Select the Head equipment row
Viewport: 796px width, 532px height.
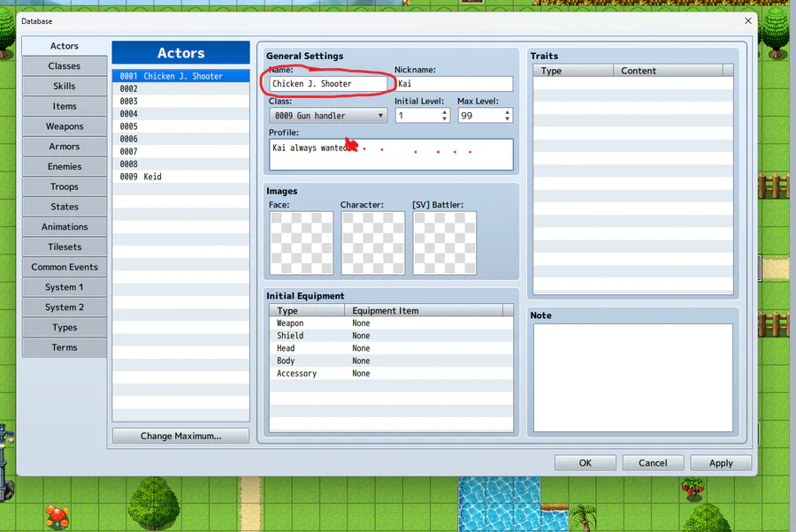391,348
